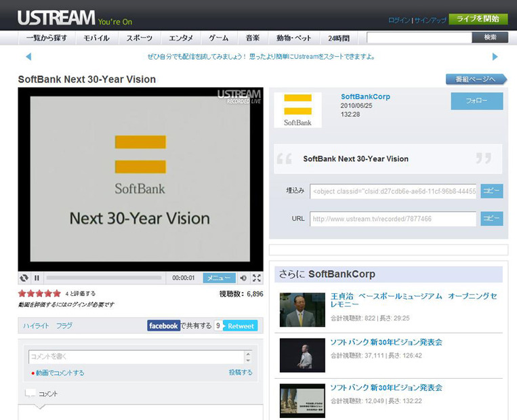The height and width of the screenshot is (420, 517).
Task: Copy the embed code with コピー button
Action: click(492, 191)
